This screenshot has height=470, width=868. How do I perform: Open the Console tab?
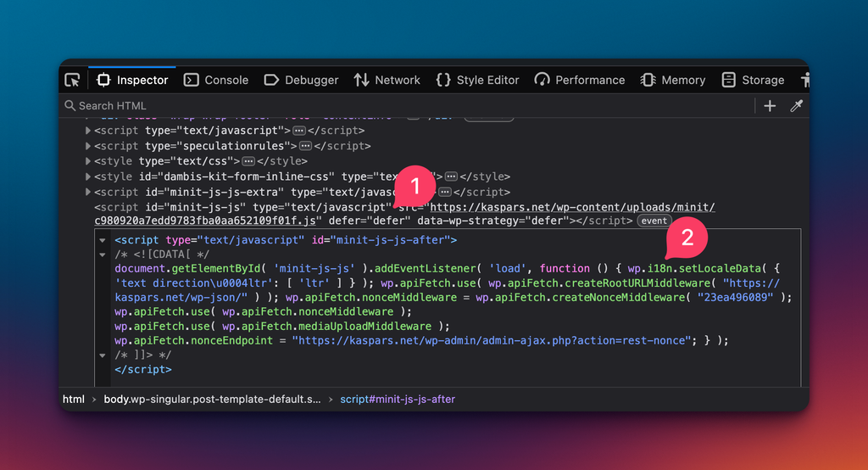tap(216, 80)
